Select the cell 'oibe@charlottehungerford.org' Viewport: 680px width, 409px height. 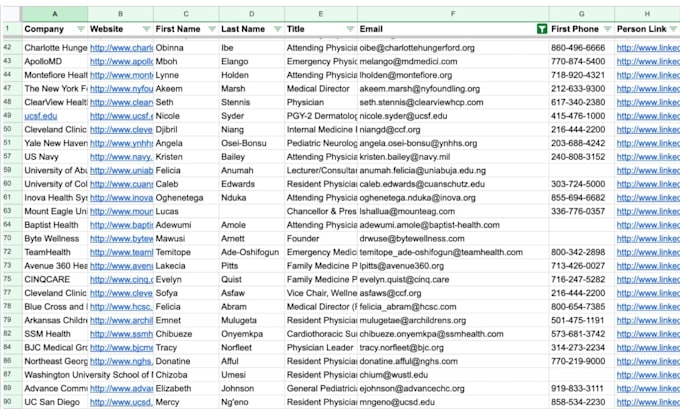tap(453, 48)
